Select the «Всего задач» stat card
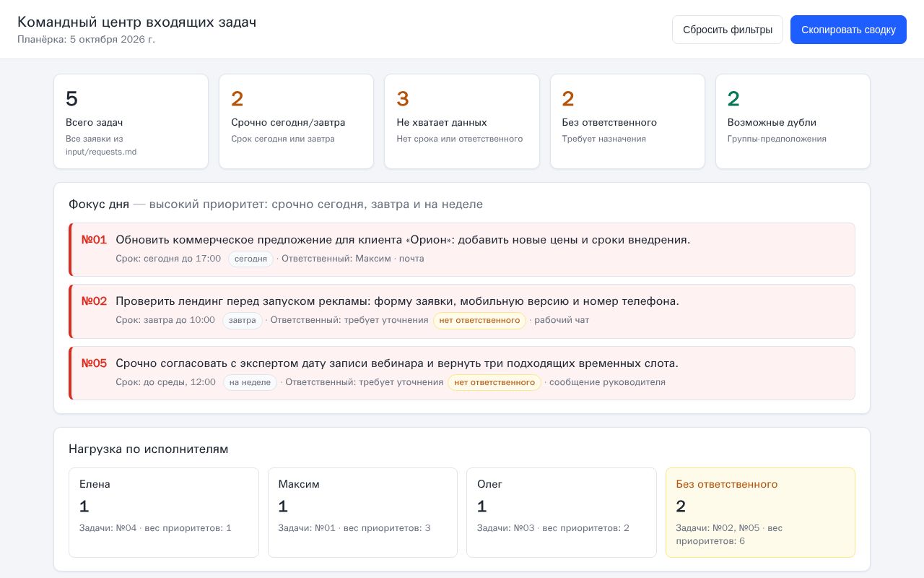This screenshot has height=578, width=924. pos(131,121)
